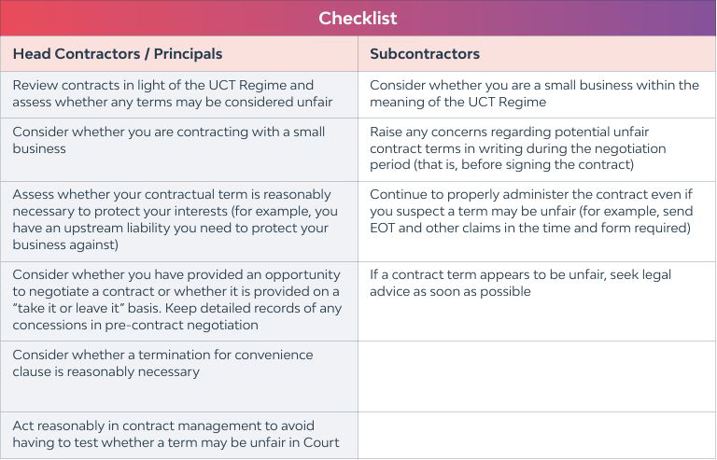
Task: Click the Checklist title banner
Action: tap(358, 18)
